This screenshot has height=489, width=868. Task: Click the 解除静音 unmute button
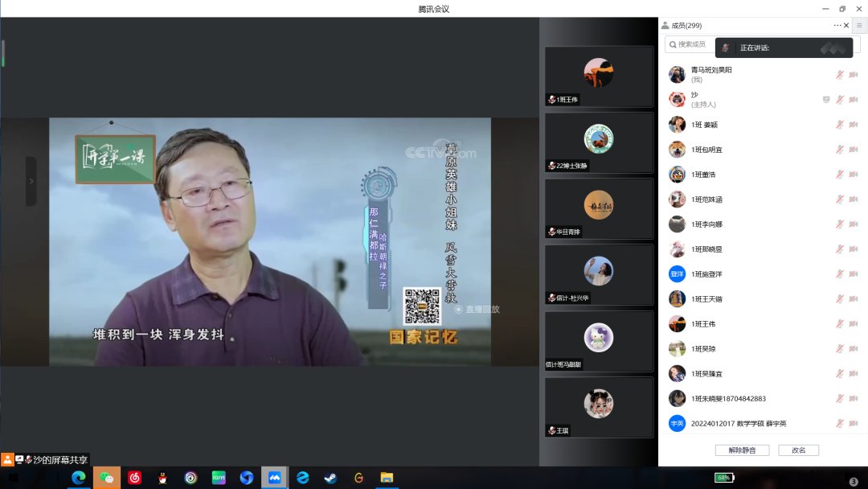click(742, 450)
